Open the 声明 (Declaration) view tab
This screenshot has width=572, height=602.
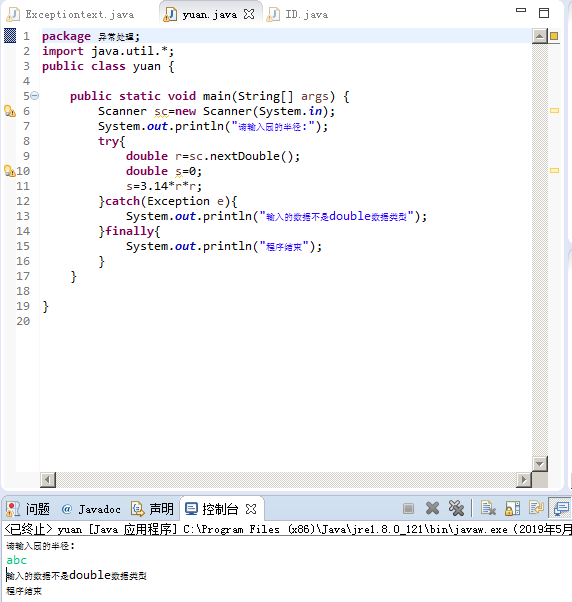click(x=152, y=509)
